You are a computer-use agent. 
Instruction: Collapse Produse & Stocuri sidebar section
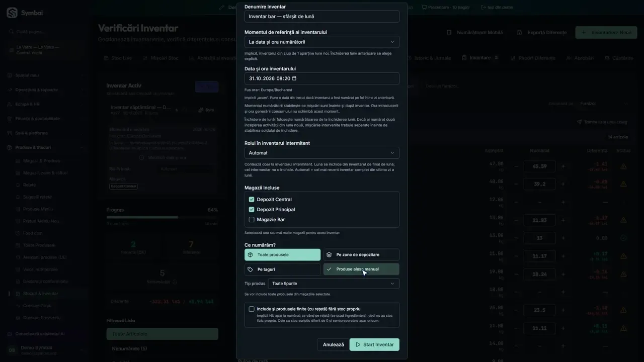click(x=46, y=147)
